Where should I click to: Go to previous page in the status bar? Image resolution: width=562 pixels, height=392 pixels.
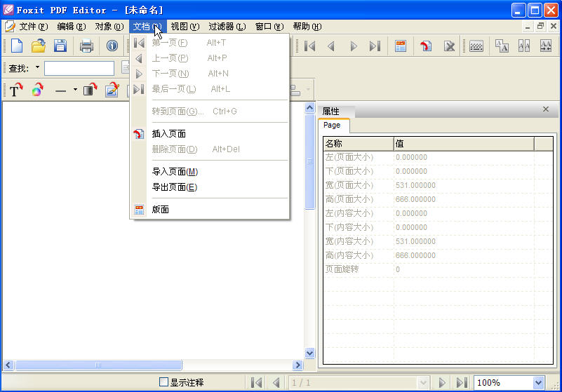(x=276, y=383)
